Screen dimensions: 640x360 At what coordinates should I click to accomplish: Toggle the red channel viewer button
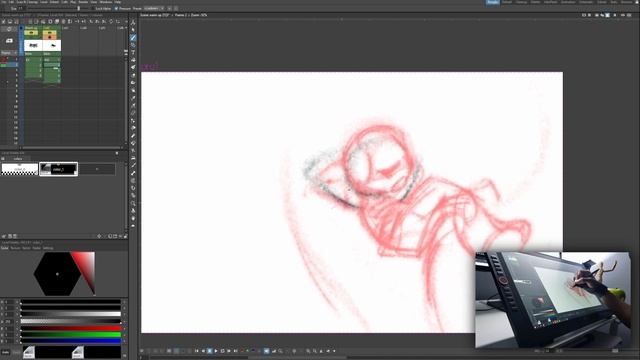click(x=242, y=351)
